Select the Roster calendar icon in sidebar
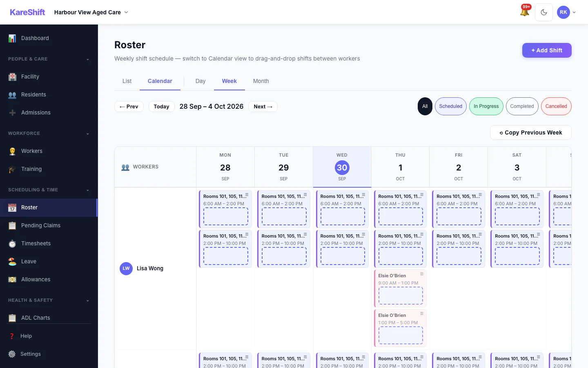This screenshot has height=368, width=588. point(13,208)
